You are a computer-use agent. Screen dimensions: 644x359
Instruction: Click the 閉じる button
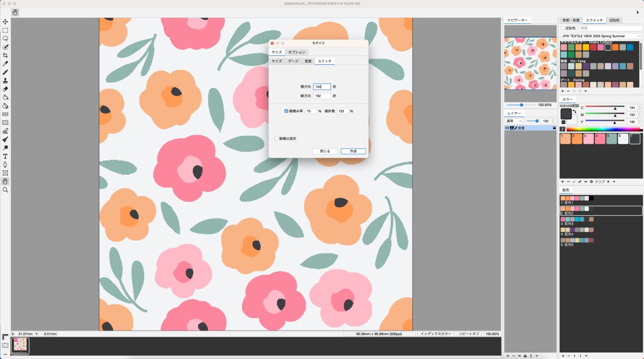click(325, 151)
